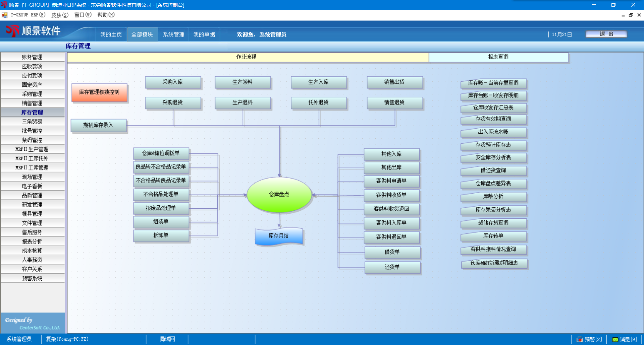Open the 库龄分析 report

(493, 197)
